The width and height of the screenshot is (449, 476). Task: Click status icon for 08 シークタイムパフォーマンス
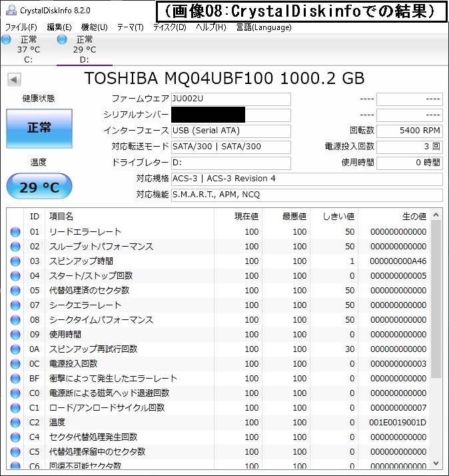(15, 320)
